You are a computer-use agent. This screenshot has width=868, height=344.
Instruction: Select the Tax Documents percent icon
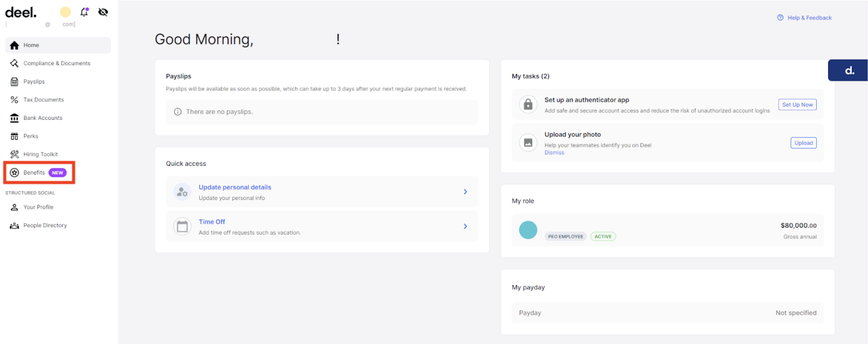pyautogui.click(x=14, y=100)
